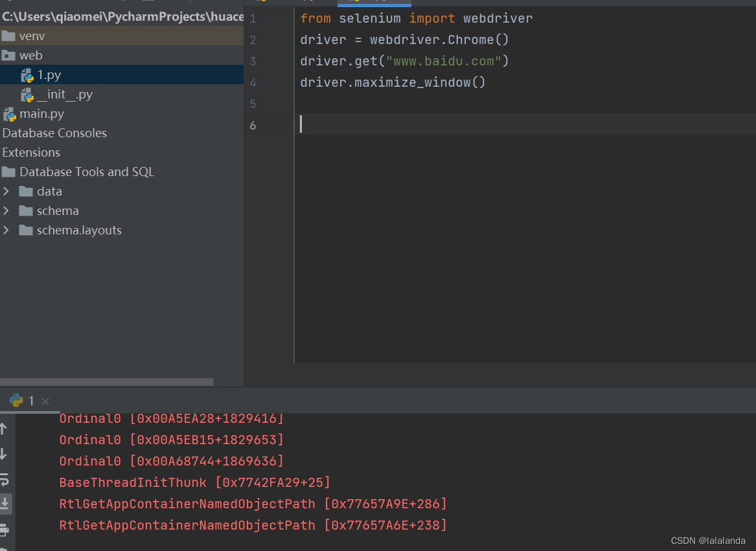Screen dimensions: 756x551
Task: Click the project path C:\Users\qiaomei\PycharmProjects
Action: pyautogui.click(x=122, y=16)
